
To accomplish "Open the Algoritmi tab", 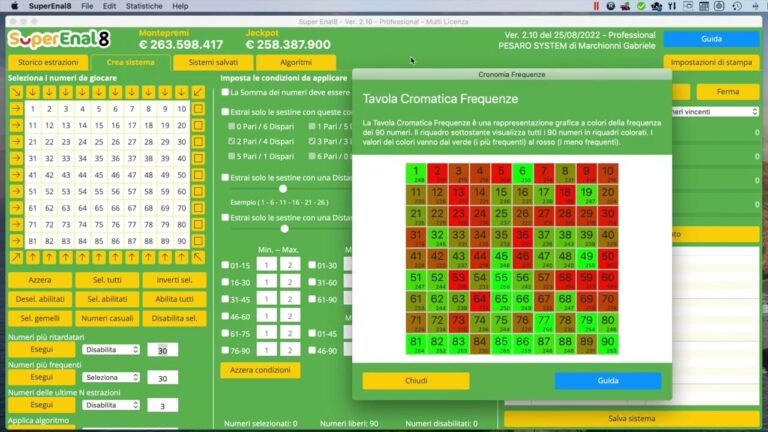I will tap(296, 63).
